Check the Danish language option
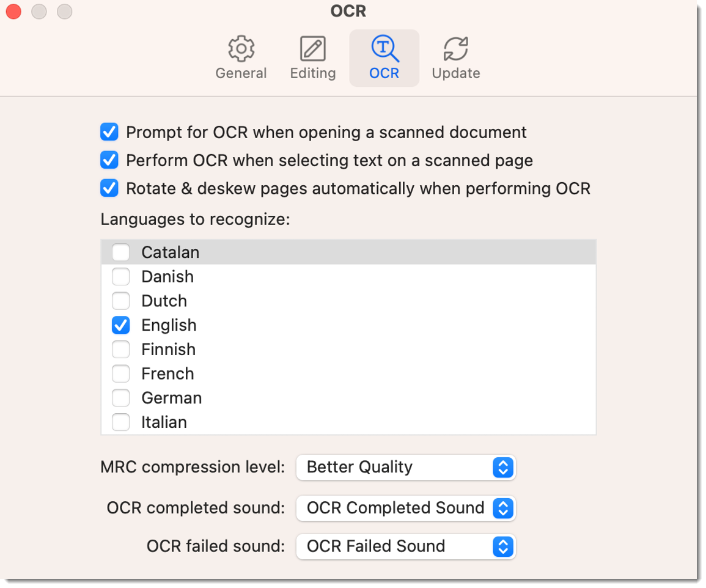 (x=120, y=276)
